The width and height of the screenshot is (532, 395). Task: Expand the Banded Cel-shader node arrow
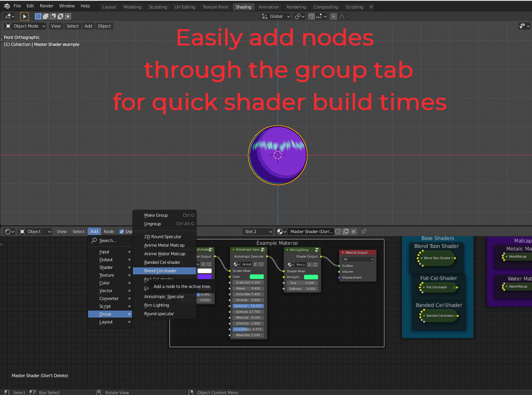pyautogui.click(x=424, y=316)
